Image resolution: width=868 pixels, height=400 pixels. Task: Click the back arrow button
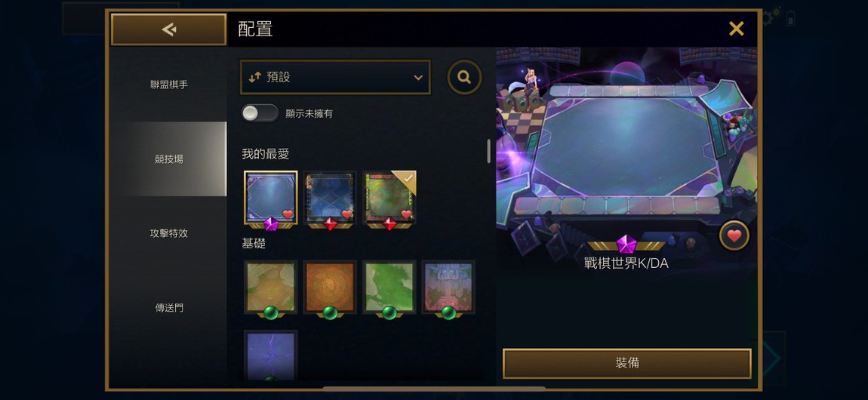[169, 29]
